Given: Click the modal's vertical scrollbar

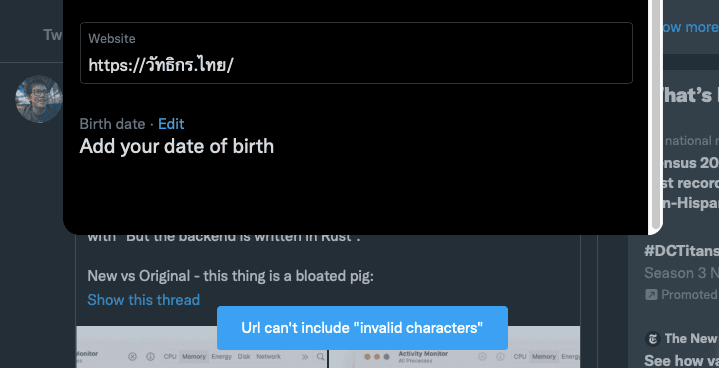Looking at the screenshot, I should coord(656,115).
